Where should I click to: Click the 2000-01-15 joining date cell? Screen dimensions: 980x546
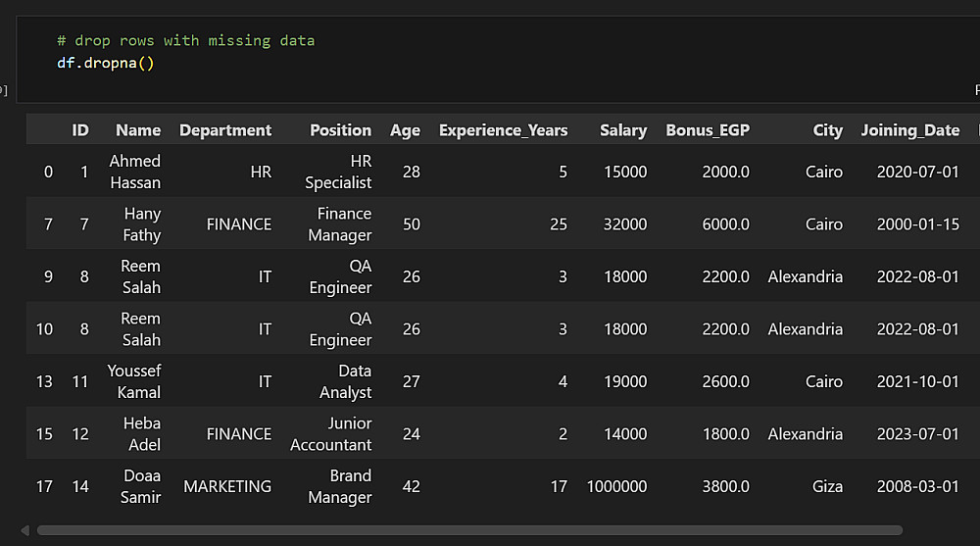coord(917,224)
